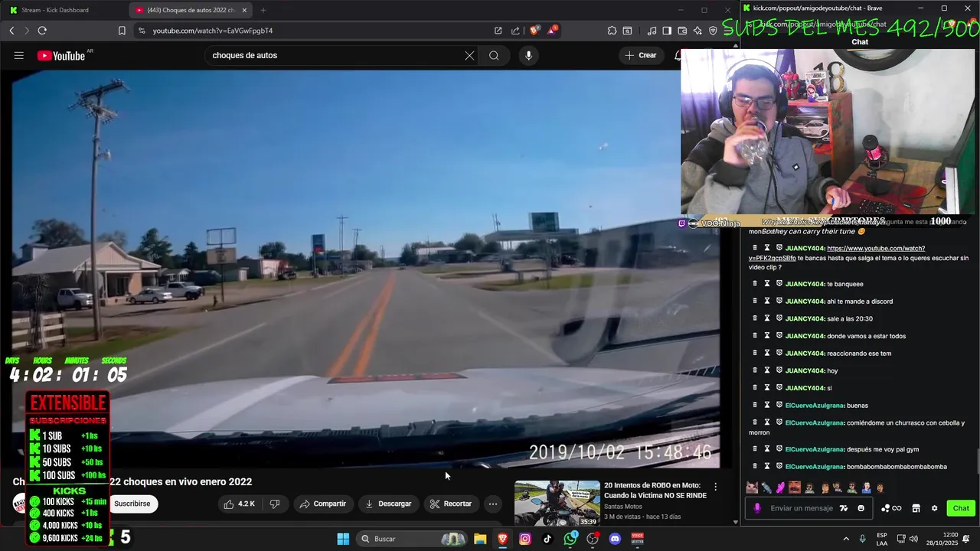Toggle the purple microphone in chat input

757,508
